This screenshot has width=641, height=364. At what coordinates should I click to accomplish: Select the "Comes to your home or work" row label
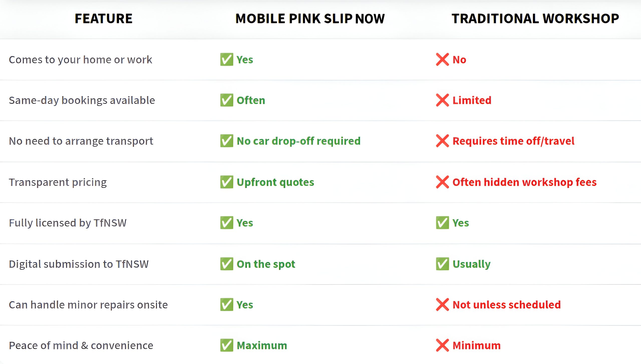coord(80,60)
